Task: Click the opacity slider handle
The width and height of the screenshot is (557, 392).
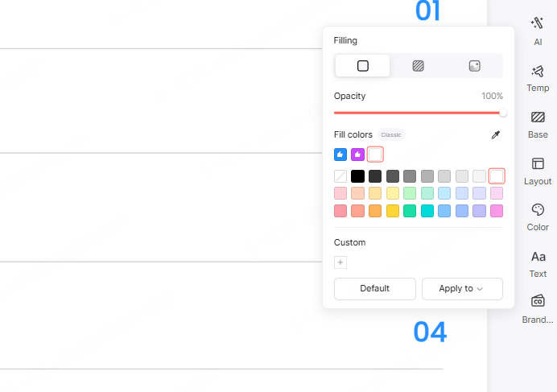Action: pos(503,113)
